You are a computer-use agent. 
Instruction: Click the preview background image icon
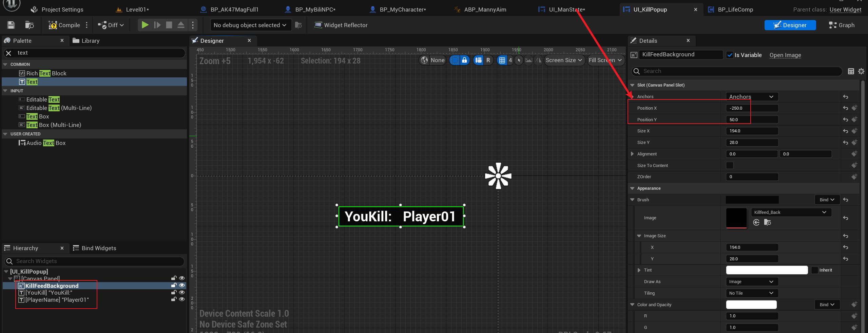[528, 60]
